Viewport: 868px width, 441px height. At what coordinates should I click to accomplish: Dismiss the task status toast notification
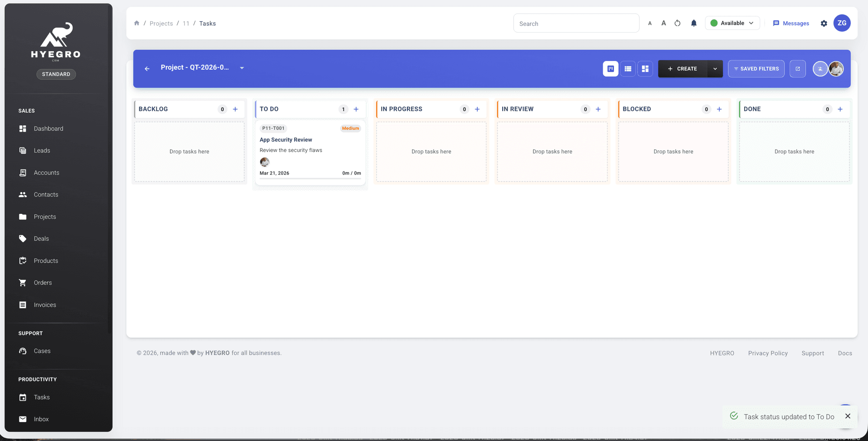point(848,416)
